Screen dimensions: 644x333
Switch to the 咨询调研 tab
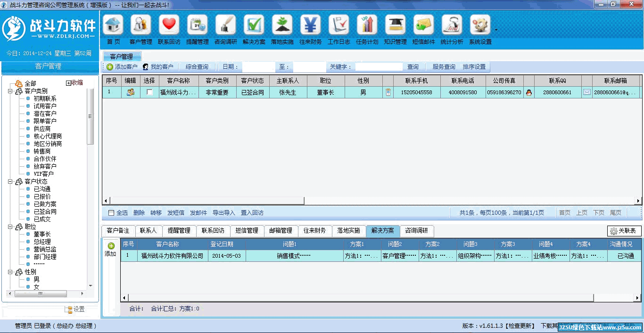(416, 231)
